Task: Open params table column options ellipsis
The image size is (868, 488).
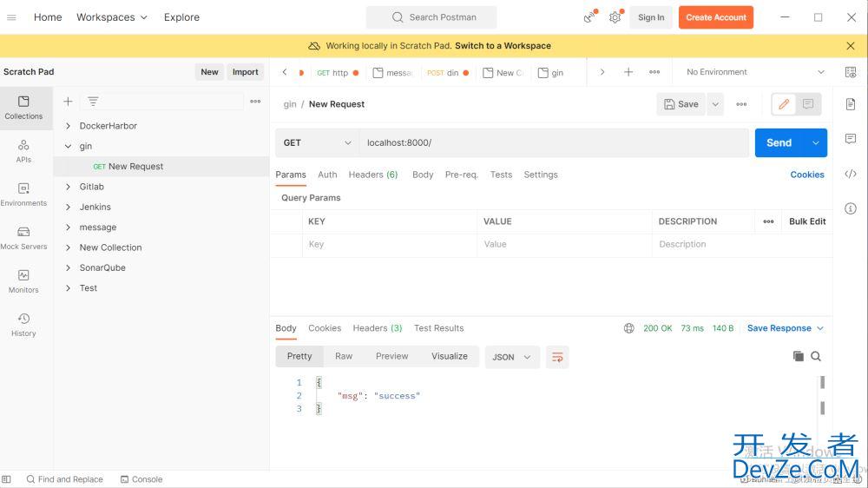Action: click(768, 221)
